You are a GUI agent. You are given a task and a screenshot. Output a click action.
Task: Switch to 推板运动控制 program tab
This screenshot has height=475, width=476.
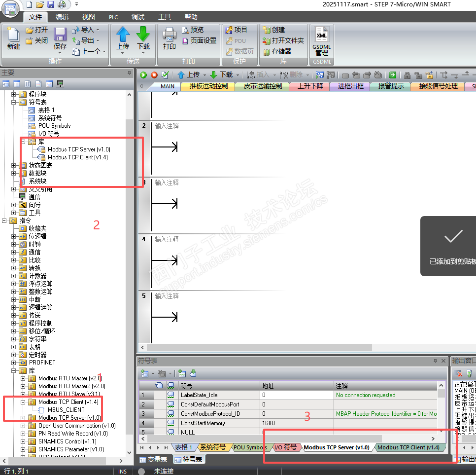tap(208, 86)
